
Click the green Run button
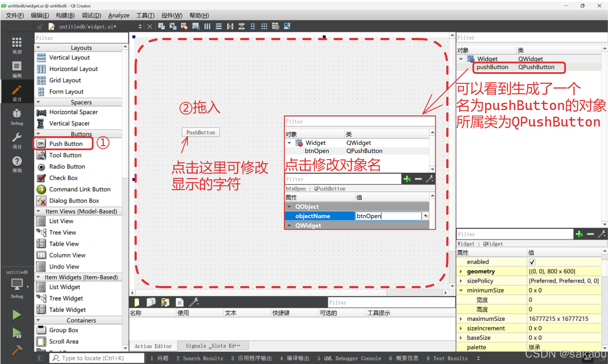click(16, 315)
